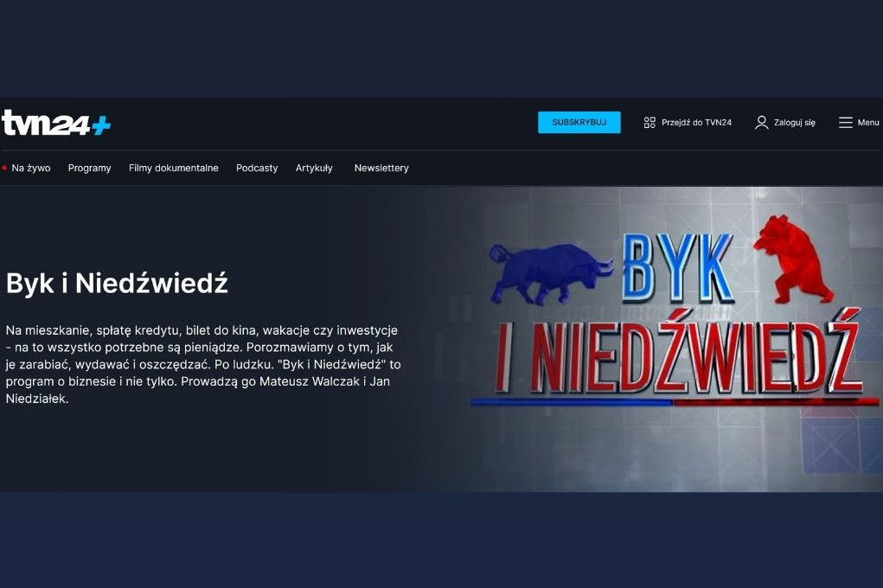Navigate to Artykuły
This screenshot has height=588, width=883.
pyautogui.click(x=314, y=168)
